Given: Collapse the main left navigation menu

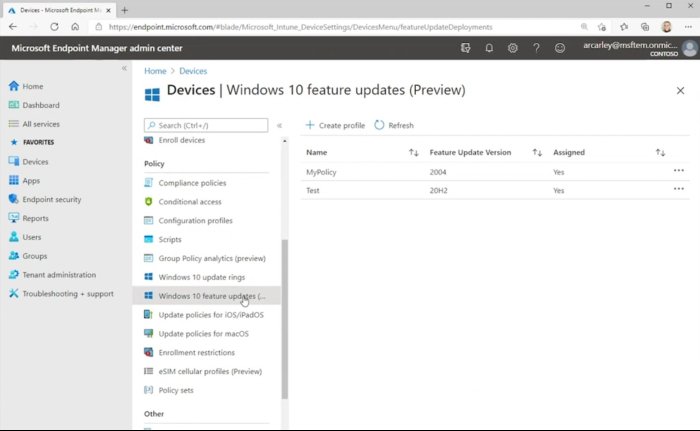Looking at the screenshot, I should (124, 68).
